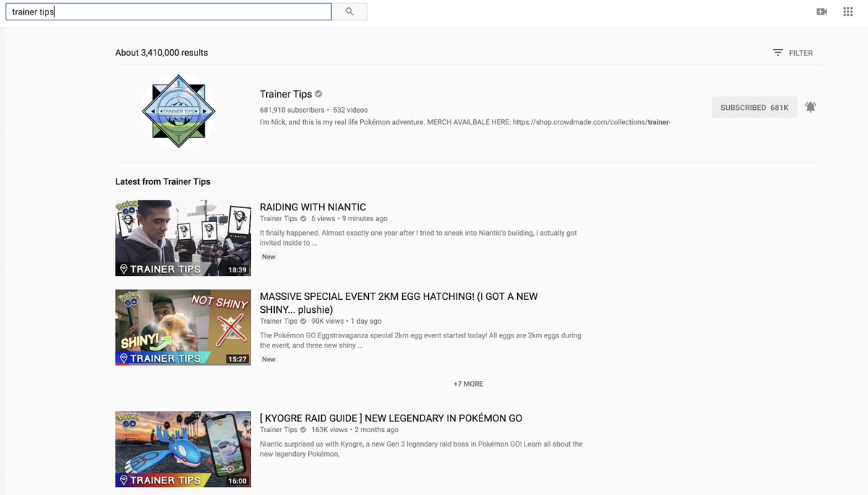
Task: Open KYOGRE RAID GUIDE video title
Action: click(391, 418)
